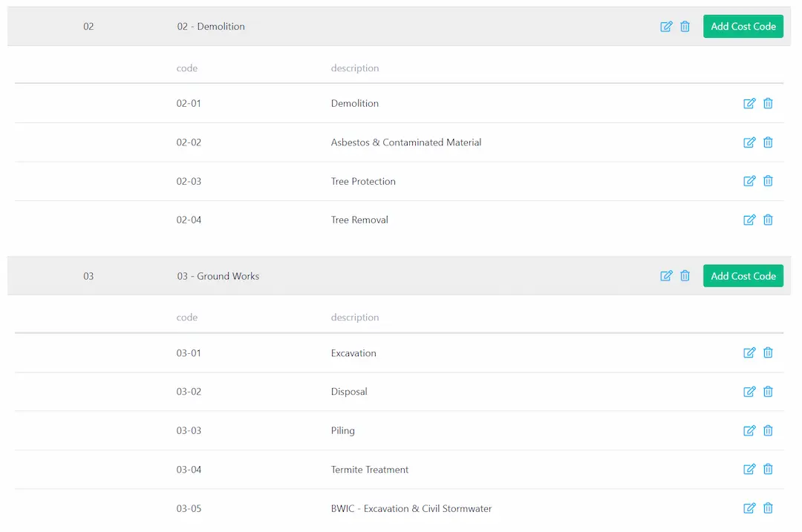Delete the Termite Treatment cost code
Image resolution: width=802 pixels, height=532 pixels.
768,470
